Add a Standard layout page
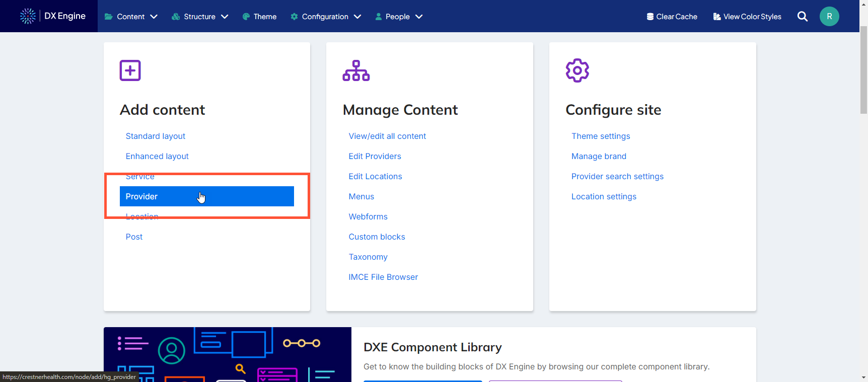The width and height of the screenshot is (868, 382). point(156,136)
